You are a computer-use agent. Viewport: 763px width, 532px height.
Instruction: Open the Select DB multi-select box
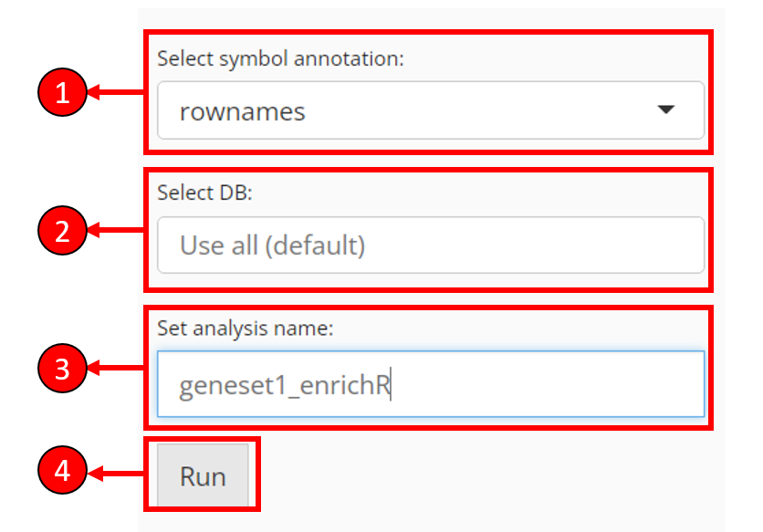(431, 245)
